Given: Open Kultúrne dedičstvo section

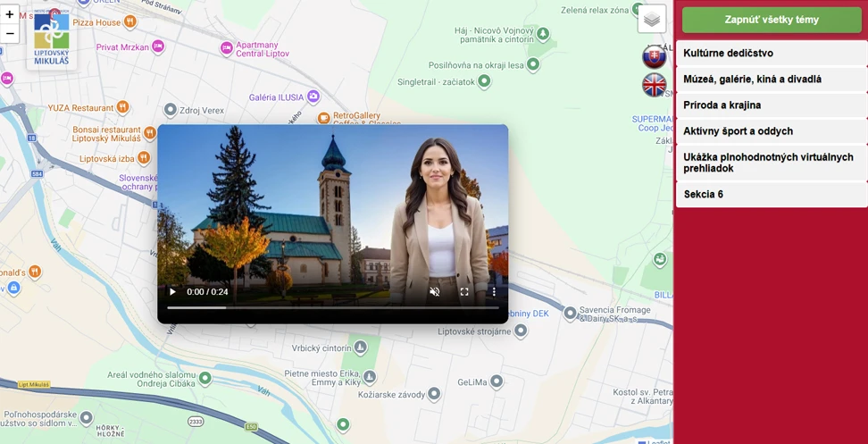Looking at the screenshot, I should 772,53.
